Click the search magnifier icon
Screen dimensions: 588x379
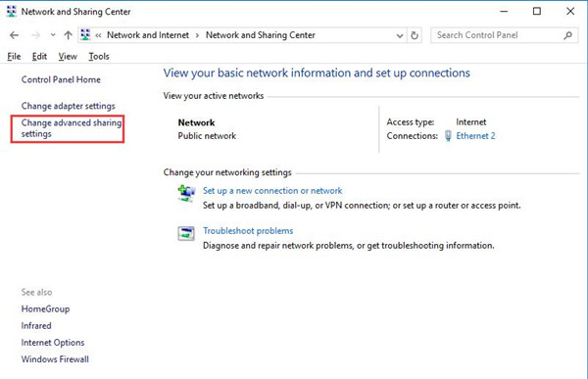[567, 35]
